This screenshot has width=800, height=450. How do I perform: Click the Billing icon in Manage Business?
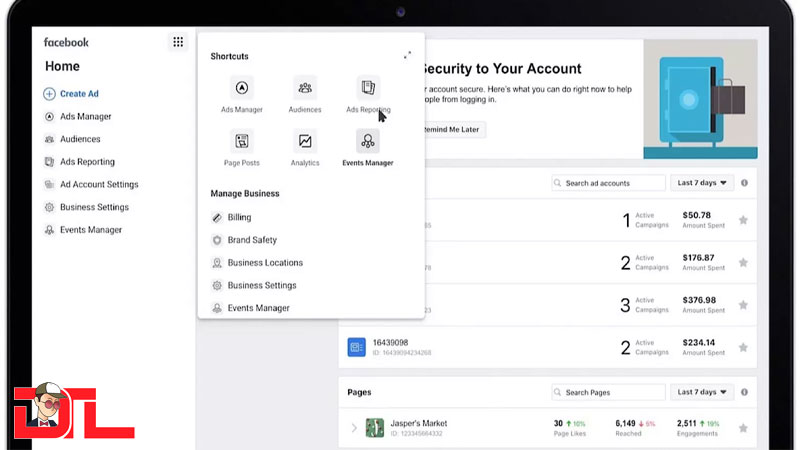tap(217, 217)
